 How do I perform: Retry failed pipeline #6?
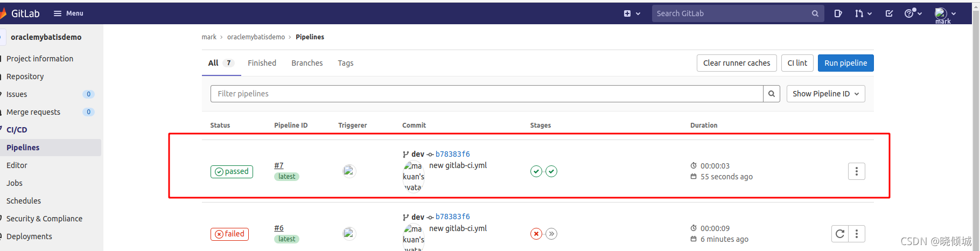(x=839, y=234)
